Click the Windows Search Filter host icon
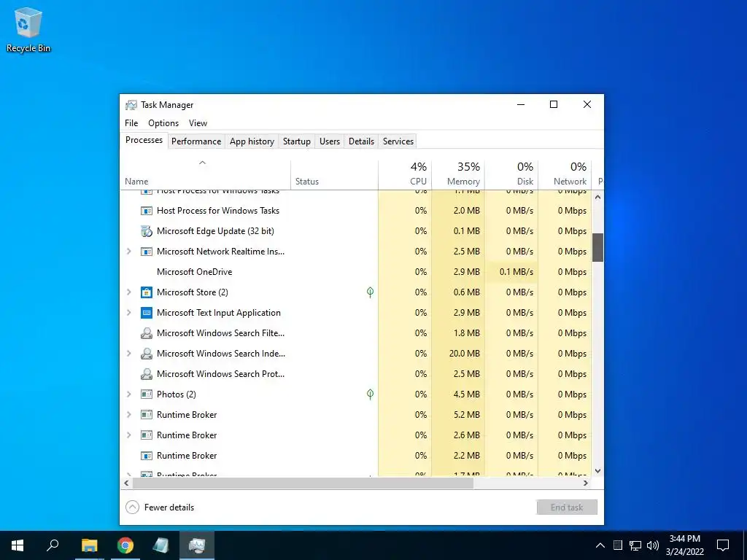This screenshot has width=747, height=560. pos(146,333)
